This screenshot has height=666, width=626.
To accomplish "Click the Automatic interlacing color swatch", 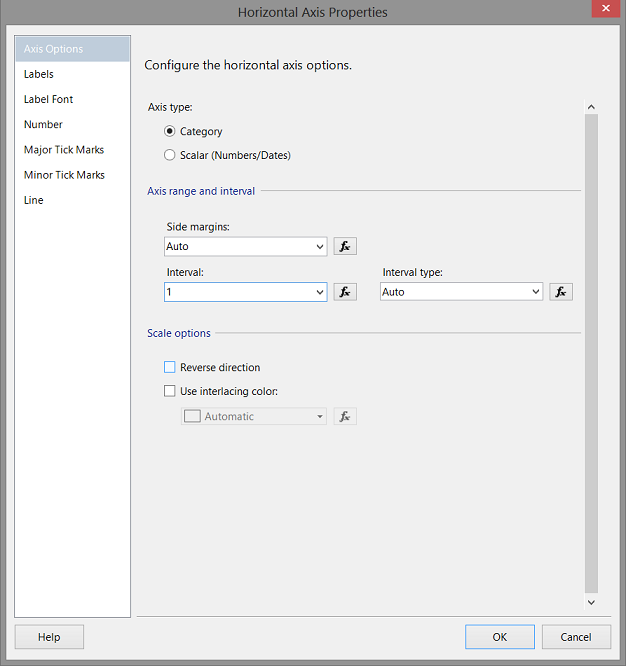I will click(x=193, y=416).
